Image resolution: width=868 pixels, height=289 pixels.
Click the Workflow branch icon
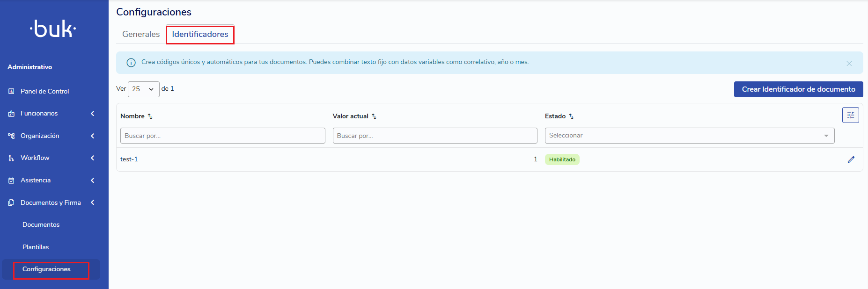point(11,158)
